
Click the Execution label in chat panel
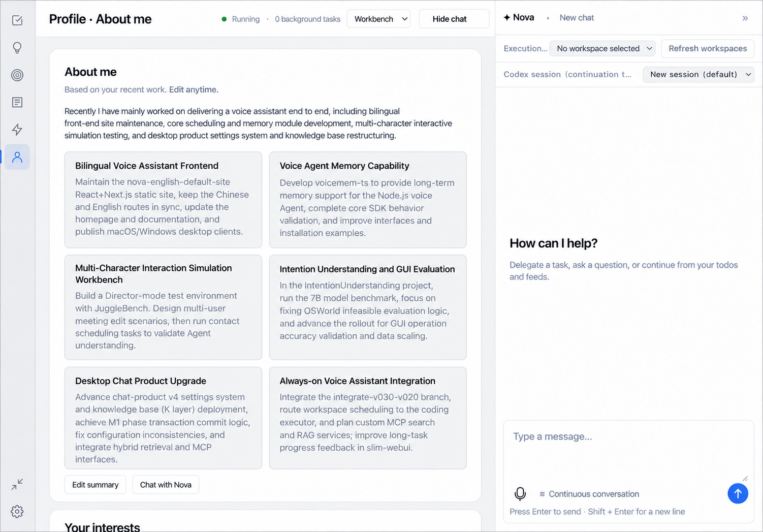point(525,48)
